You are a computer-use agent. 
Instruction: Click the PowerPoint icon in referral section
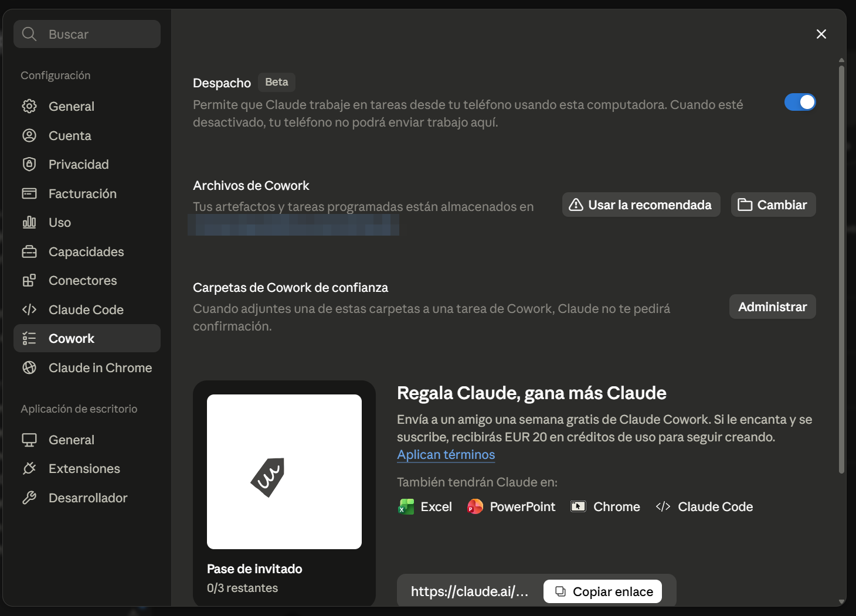[475, 506]
